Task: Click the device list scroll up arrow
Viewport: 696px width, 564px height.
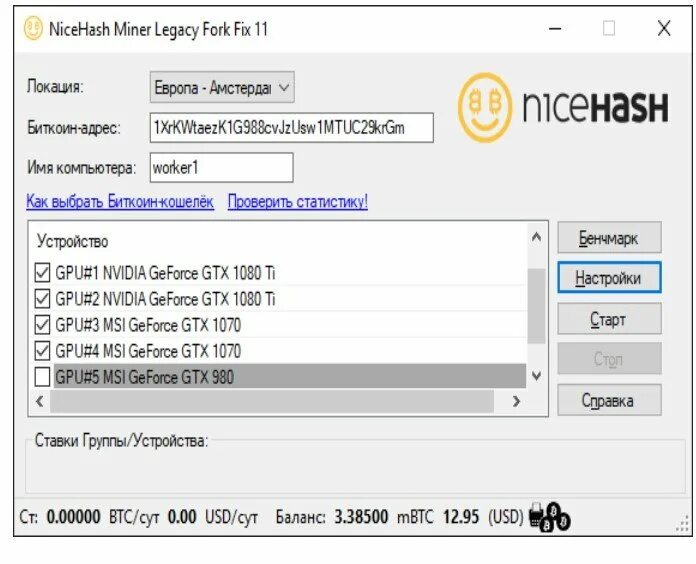Action: coord(536,237)
